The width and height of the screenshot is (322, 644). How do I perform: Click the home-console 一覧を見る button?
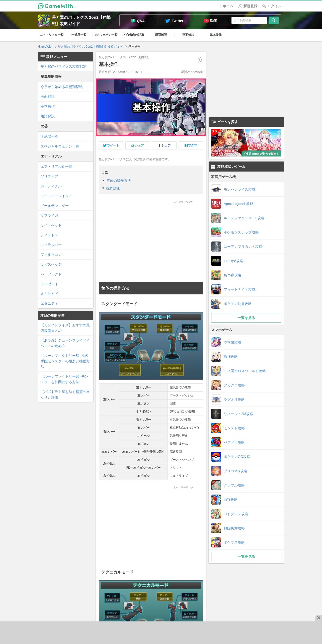tap(246, 318)
